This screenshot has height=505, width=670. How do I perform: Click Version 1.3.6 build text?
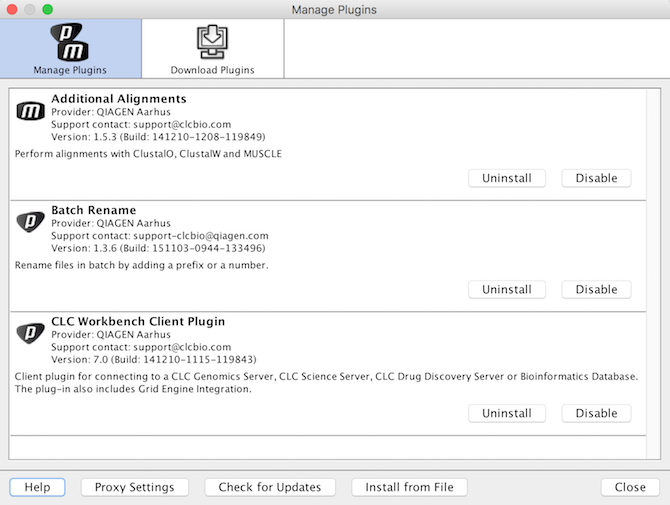tap(158, 248)
